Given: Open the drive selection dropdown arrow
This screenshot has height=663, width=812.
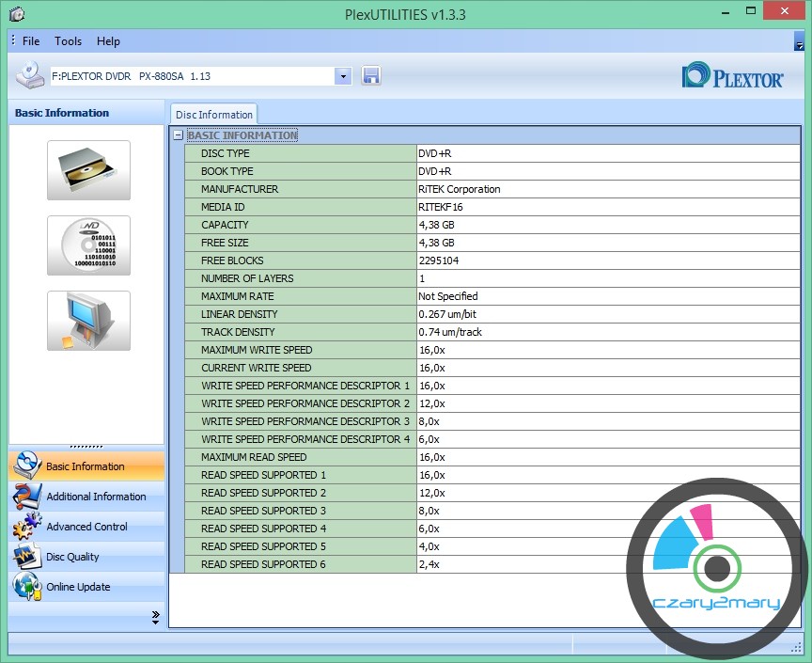Looking at the screenshot, I should click(x=342, y=76).
